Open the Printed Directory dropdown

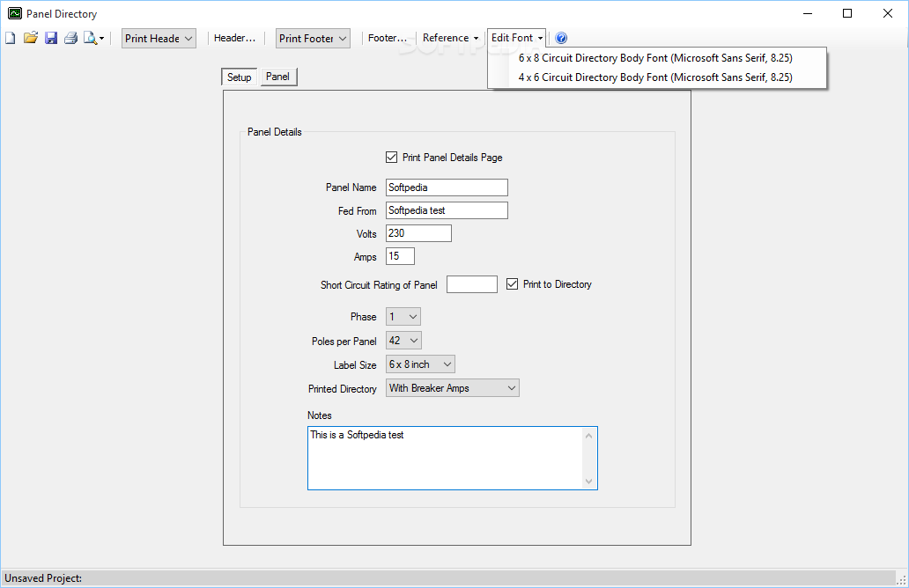pos(453,388)
